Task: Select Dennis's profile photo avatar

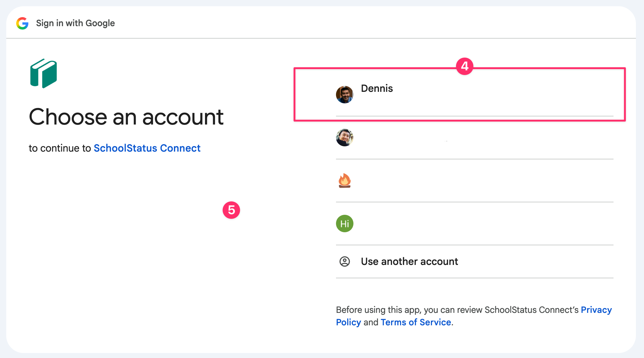Action: coord(344,95)
